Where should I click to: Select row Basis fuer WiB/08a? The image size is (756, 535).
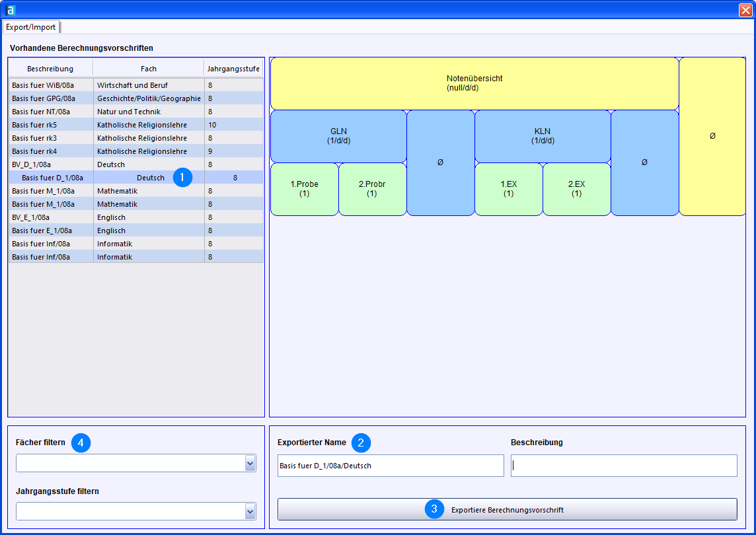[136, 85]
